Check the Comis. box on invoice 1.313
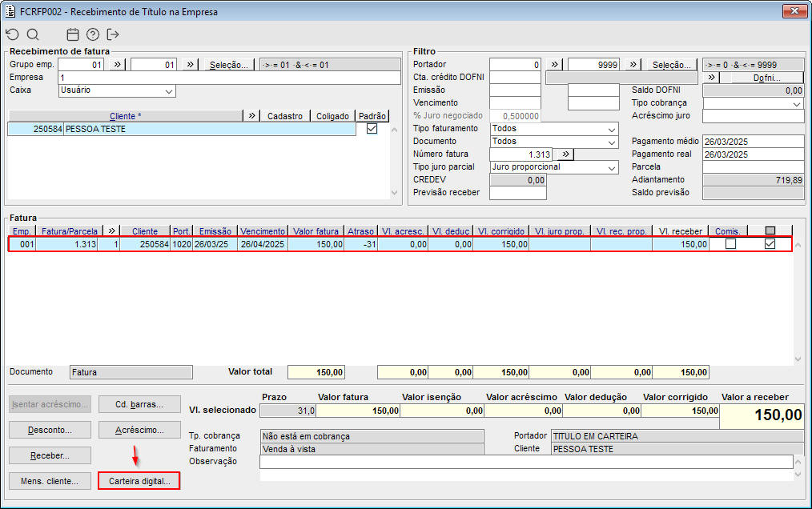 pos(730,244)
